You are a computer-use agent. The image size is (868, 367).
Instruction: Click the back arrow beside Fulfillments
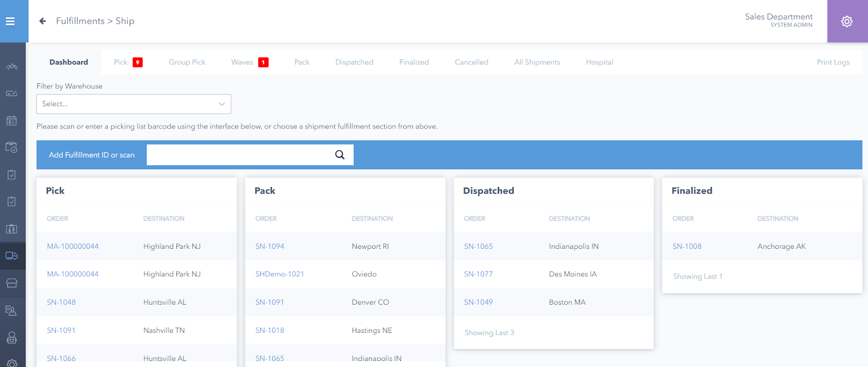tap(42, 21)
